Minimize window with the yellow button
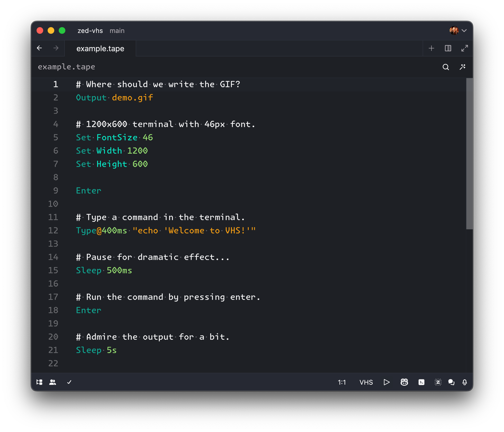 point(51,30)
